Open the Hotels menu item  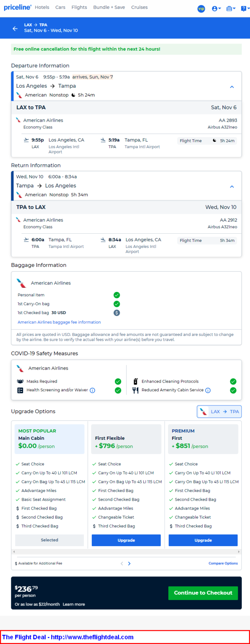[x=42, y=7]
